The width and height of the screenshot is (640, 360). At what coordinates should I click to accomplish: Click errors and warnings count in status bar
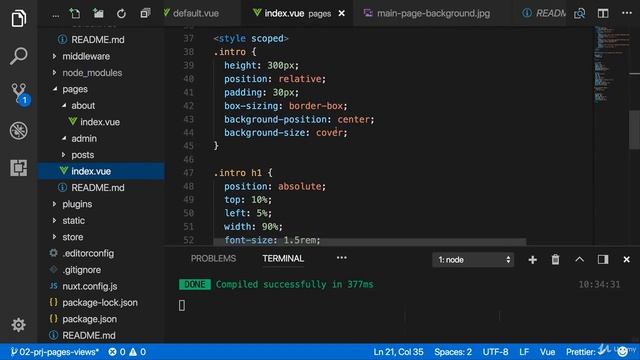click(127, 352)
